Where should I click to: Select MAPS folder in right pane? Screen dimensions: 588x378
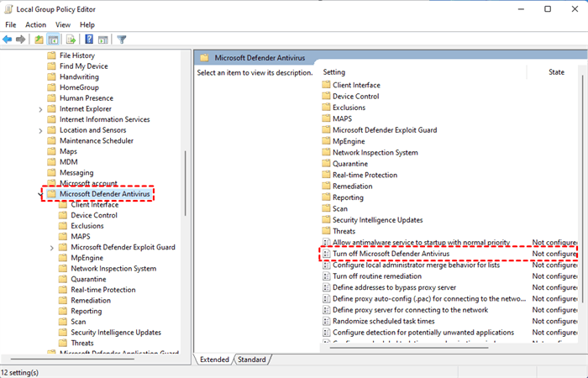coord(343,119)
